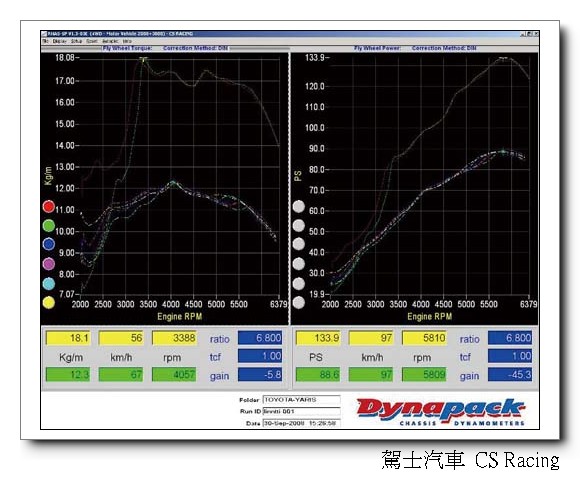Click the Run ID input field
Viewport: 580px width, 480px height.
(x=301, y=411)
